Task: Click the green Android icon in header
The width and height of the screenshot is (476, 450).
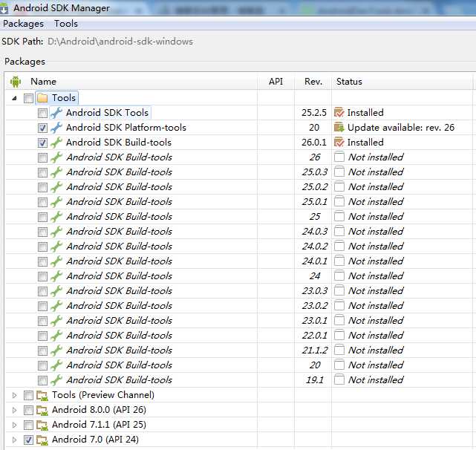Action: point(15,82)
